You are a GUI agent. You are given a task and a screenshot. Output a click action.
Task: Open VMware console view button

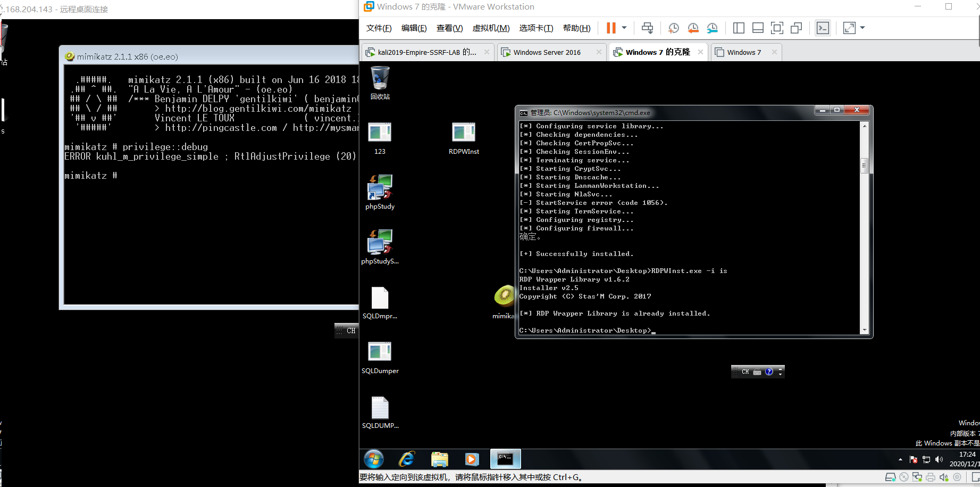click(x=823, y=28)
